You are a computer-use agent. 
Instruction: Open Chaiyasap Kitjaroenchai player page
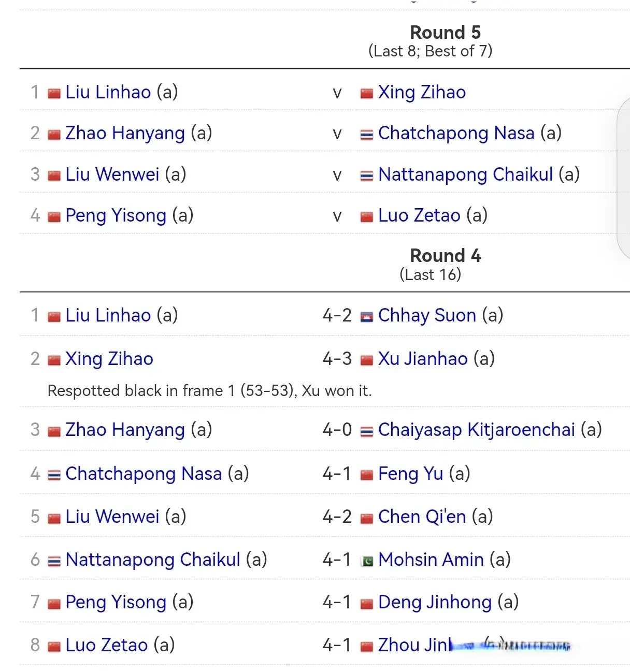477,430
